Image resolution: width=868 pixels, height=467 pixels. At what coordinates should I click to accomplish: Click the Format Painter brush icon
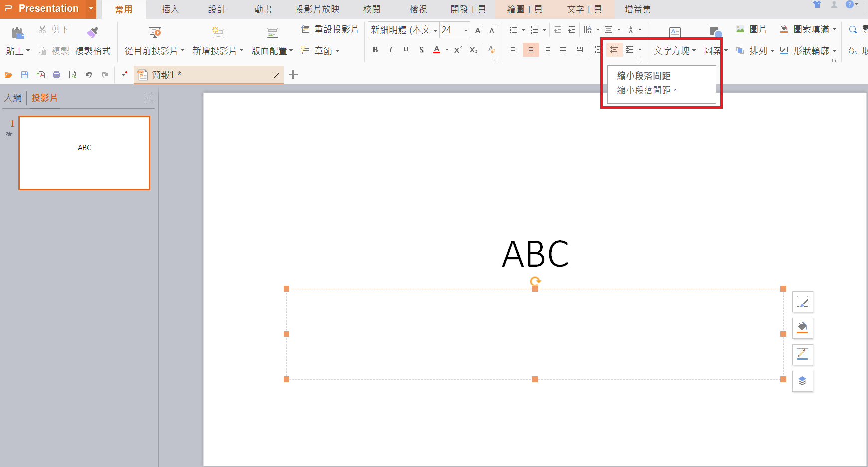[92, 33]
